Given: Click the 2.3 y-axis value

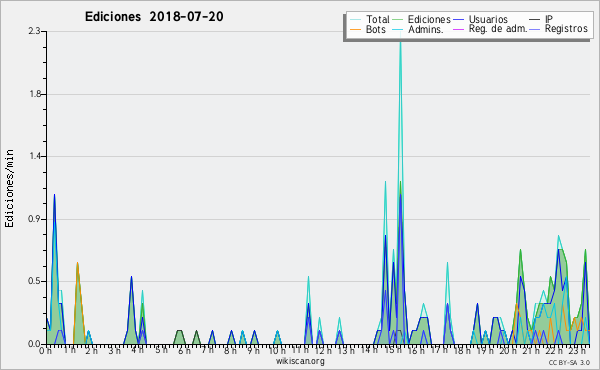Looking at the screenshot, I should (x=34, y=31).
